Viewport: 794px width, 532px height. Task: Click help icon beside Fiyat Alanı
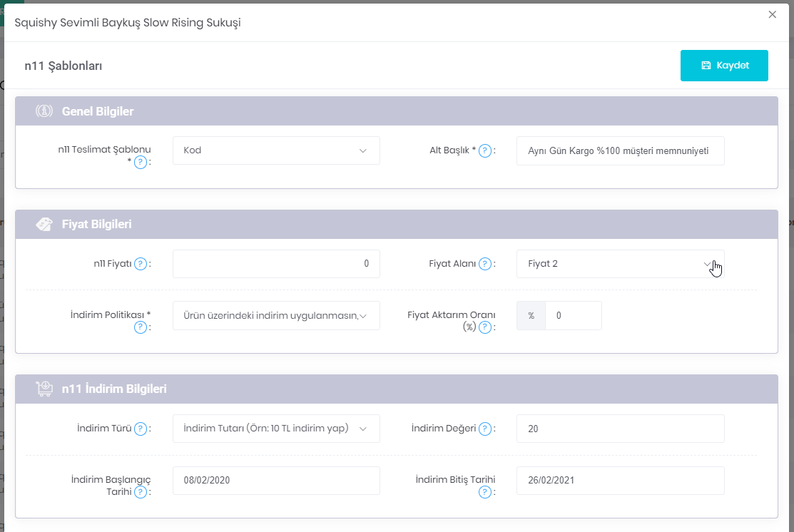(x=485, y=264)
